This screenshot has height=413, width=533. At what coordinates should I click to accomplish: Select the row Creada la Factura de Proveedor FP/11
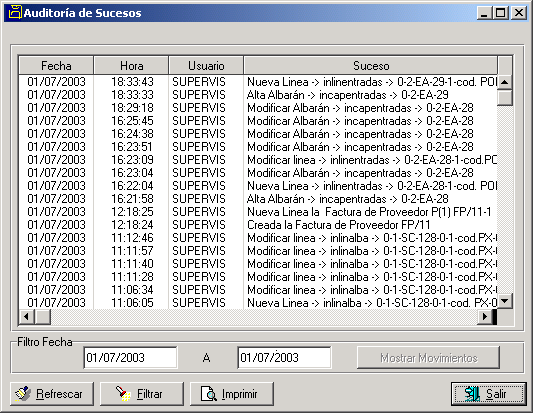(258, 225)
